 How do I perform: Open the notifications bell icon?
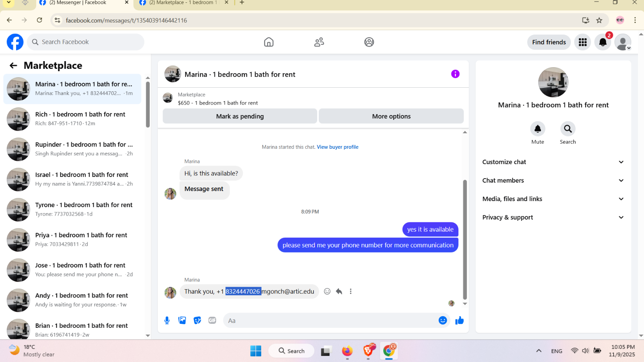click(x=603, y=42)
